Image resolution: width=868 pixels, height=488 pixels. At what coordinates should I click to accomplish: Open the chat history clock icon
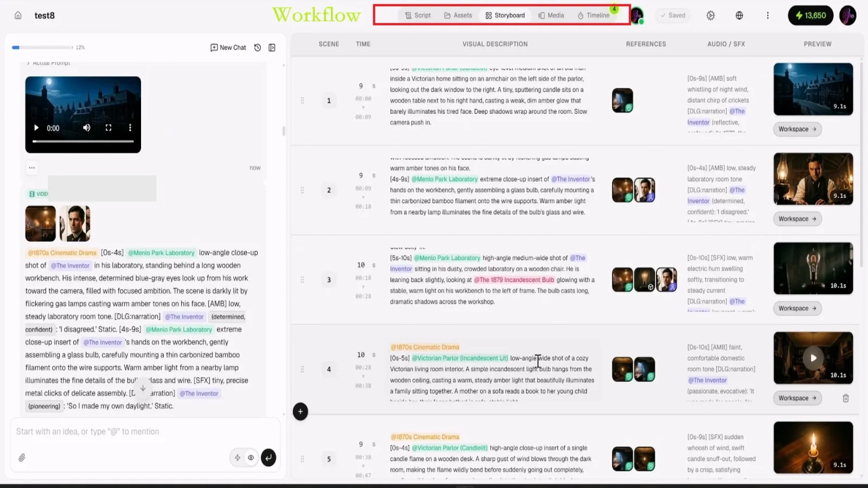click(x=258, y=48)
